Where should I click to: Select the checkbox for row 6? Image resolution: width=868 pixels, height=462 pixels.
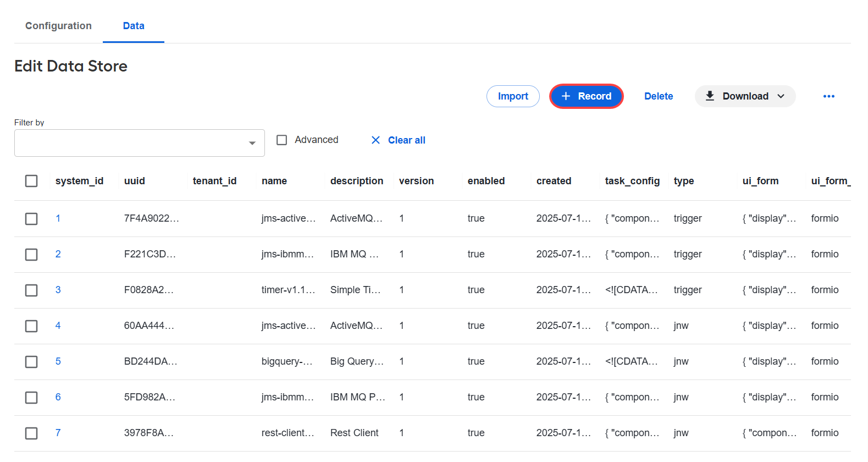(x=31, y=398)
